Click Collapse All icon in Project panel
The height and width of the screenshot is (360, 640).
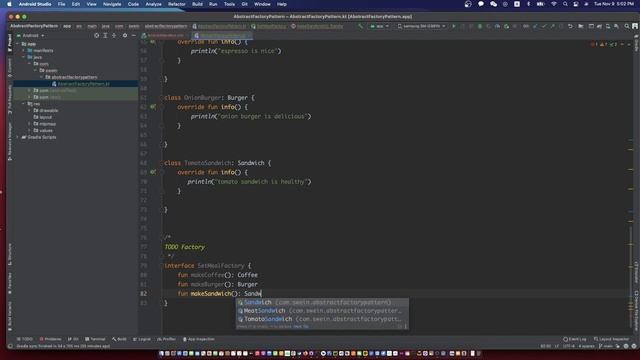114,36
